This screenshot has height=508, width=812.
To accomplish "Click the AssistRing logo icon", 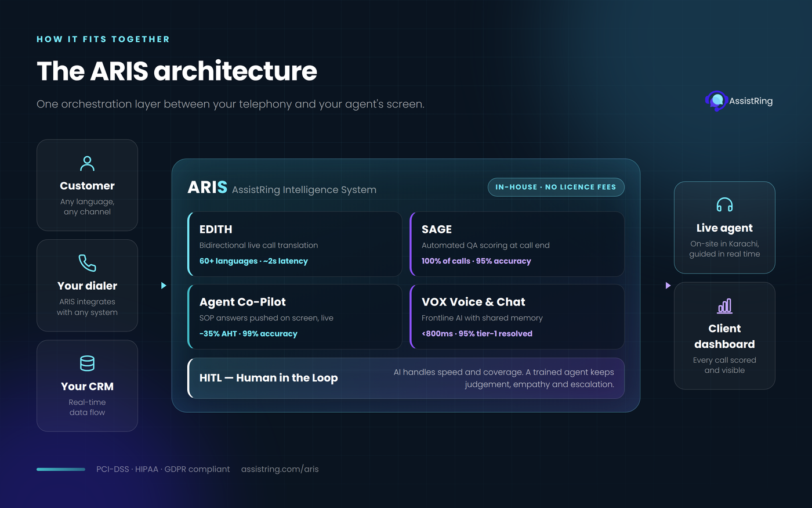I will [x=716, y=101].
